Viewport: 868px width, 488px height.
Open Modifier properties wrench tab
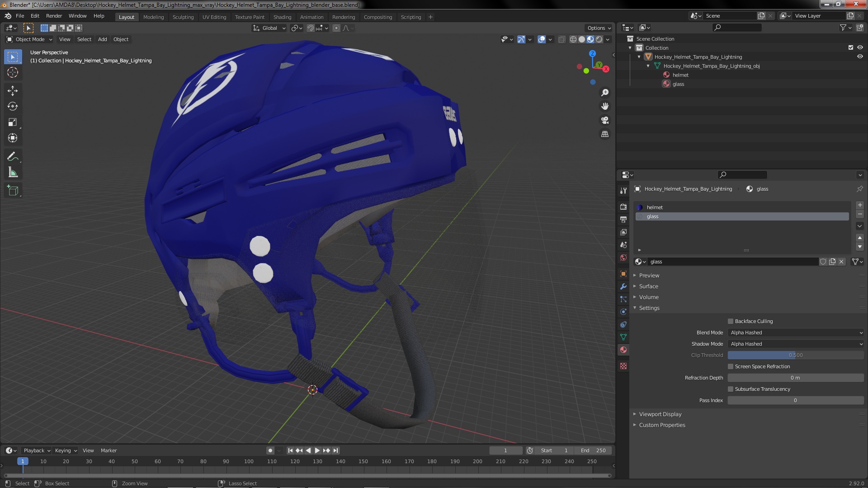click(x=623, y=286)
